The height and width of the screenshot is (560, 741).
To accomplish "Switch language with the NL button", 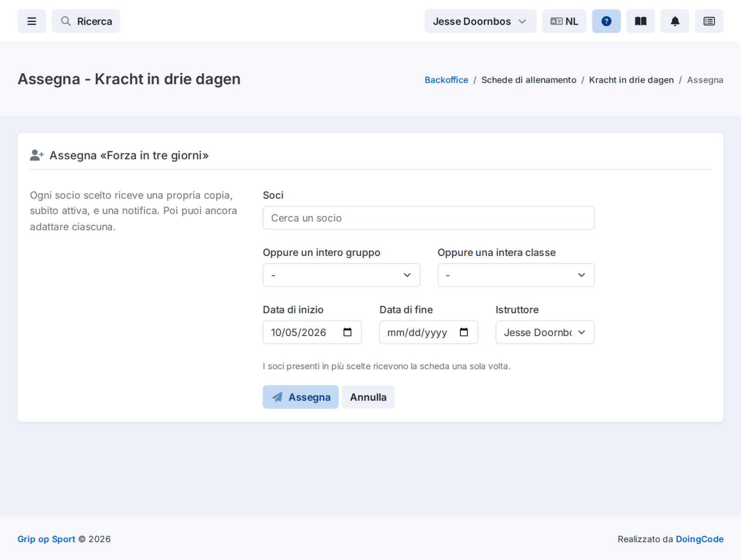I will point(564,21).
